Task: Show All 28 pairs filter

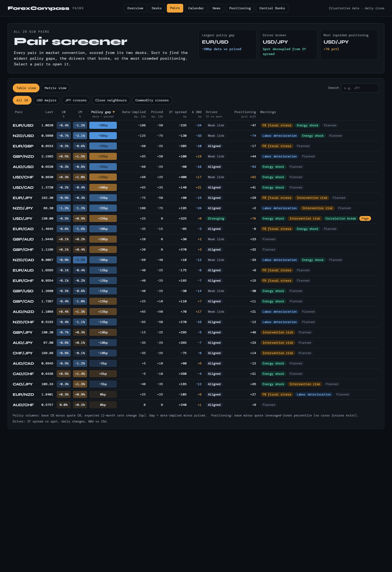Action: pyautogui.click(x=22, y=100)
